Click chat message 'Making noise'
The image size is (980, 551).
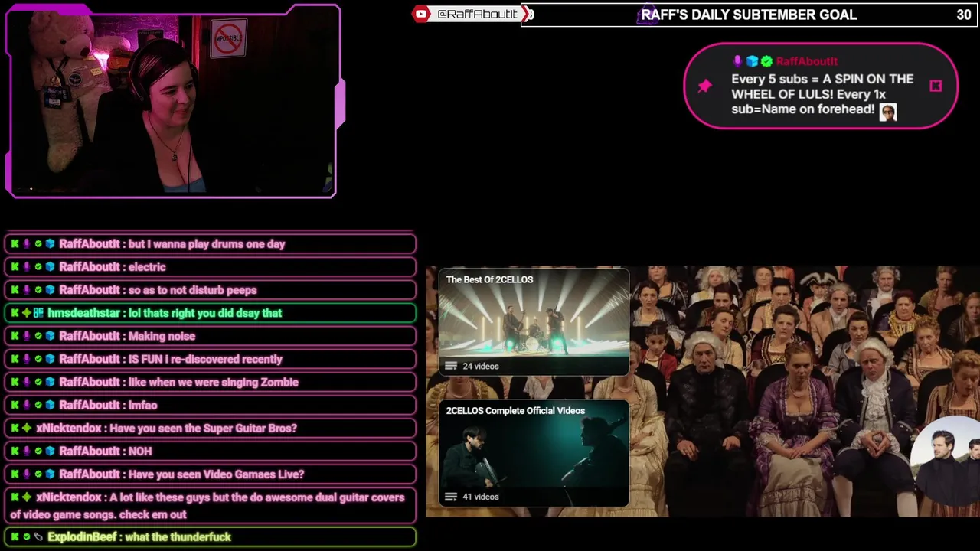pyautogui.click(x=162, y=336)
